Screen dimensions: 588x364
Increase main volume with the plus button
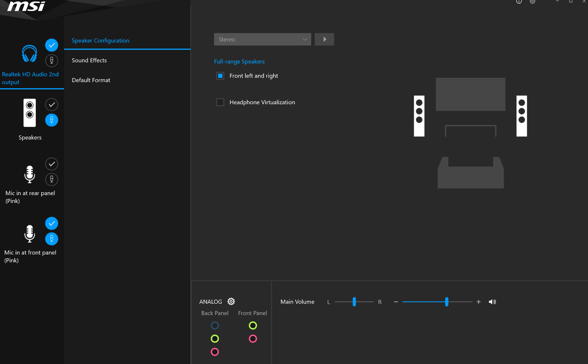tap(478, 302)
